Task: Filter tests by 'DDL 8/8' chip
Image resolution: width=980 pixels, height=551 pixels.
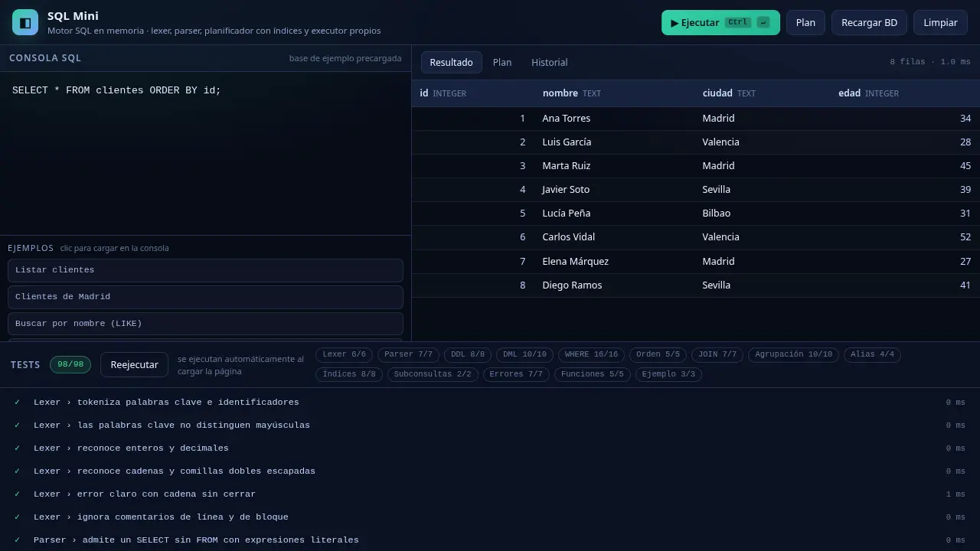Action: coord(468,355)
